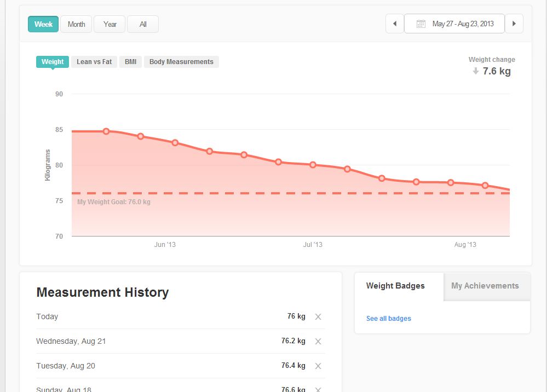
Task: Switch to Week view
Action: point(43,24)
